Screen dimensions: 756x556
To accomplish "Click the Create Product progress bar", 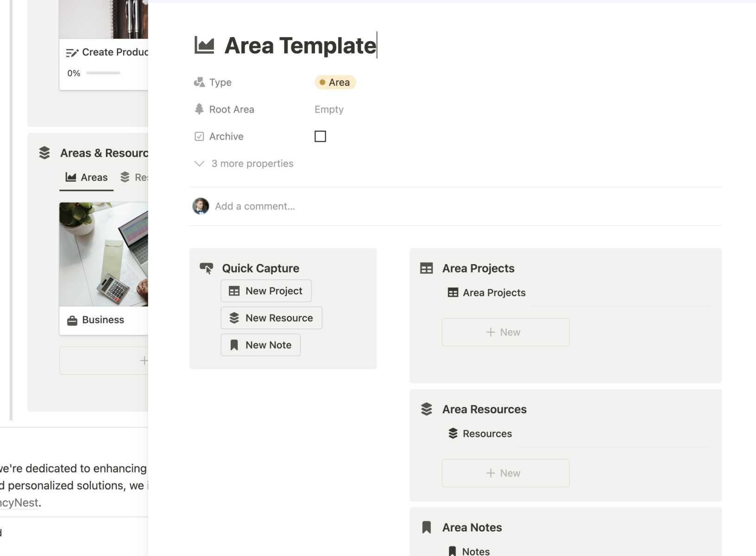I will point(103,73).
